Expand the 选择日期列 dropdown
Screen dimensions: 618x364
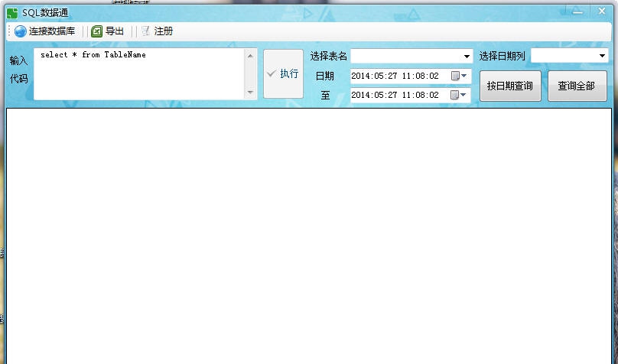coord(602,56)
